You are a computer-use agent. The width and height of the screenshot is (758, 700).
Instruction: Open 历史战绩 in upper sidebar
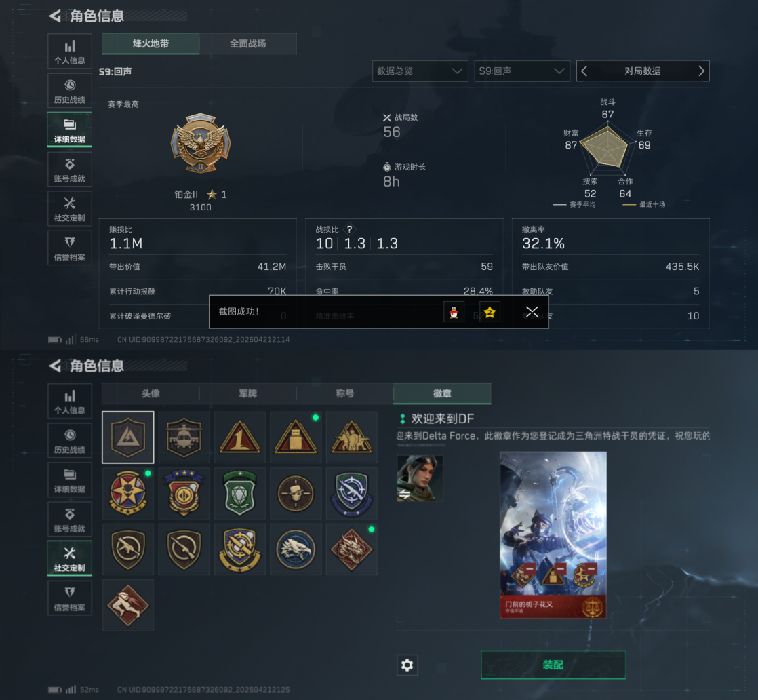[70, 90]
